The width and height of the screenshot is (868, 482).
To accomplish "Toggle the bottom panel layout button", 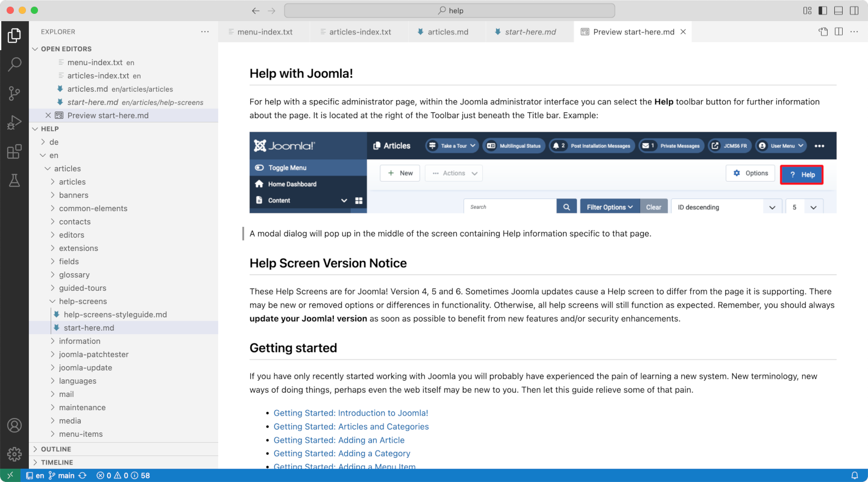I will pyautogui.click(x=838, y=10).
